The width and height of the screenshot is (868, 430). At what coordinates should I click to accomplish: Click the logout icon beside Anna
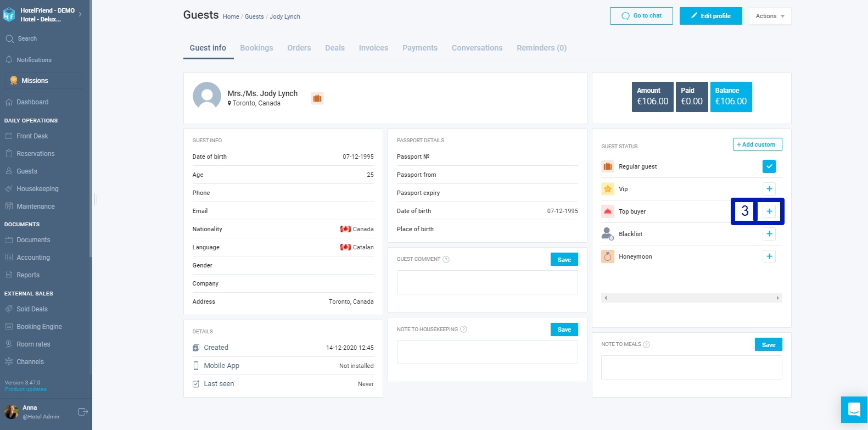pos(83,412)
